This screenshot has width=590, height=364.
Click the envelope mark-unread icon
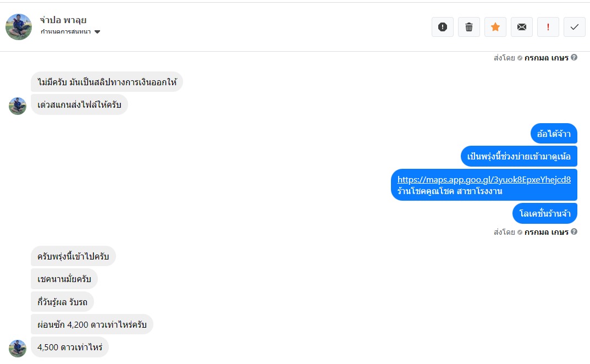[x=522, y=27]
